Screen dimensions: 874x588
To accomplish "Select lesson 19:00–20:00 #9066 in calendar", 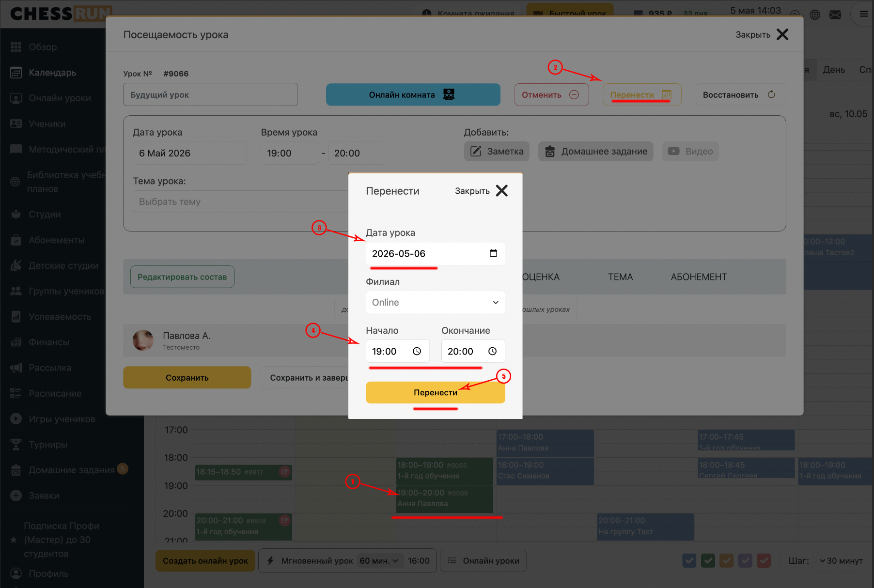I will click(445, 498).
